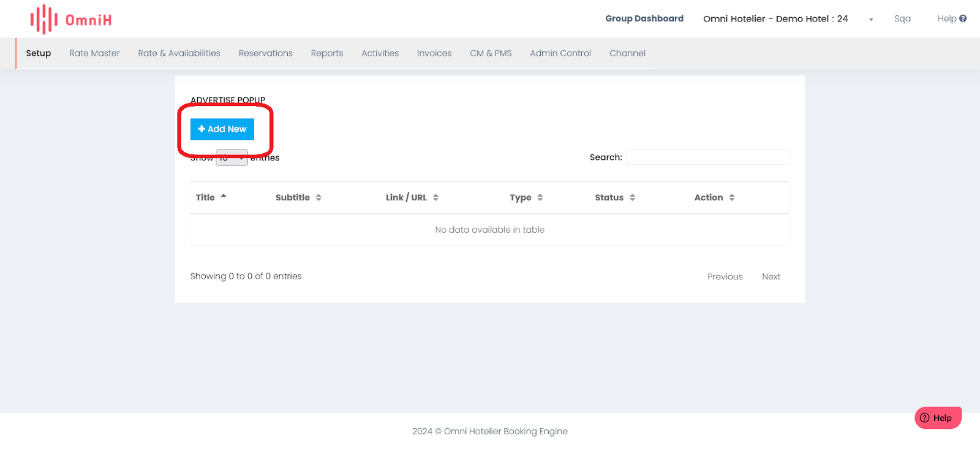Sort by Action column arrows
Image resolution: width=980 pixels, height=449 pixels.
point(732,197)
